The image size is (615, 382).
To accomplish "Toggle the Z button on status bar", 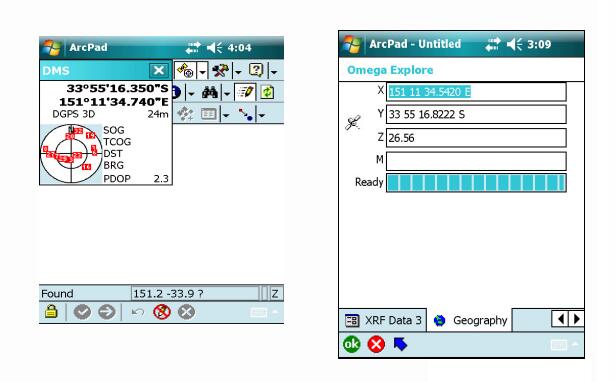I will [x=275, y=293].
